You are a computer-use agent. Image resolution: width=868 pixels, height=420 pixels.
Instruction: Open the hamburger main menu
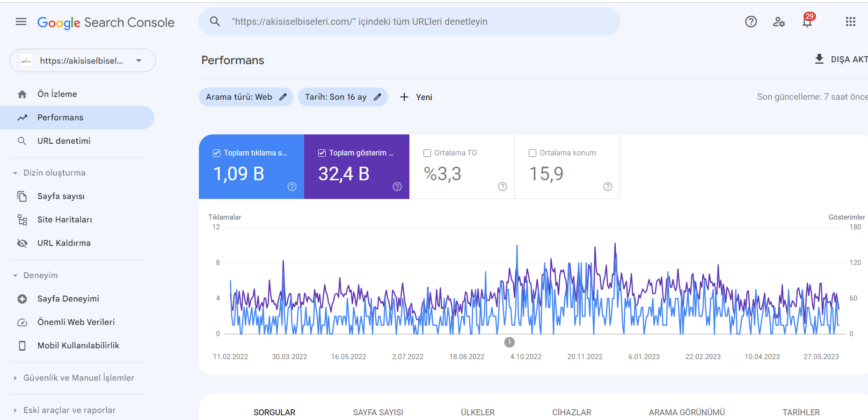pos(21,22)
